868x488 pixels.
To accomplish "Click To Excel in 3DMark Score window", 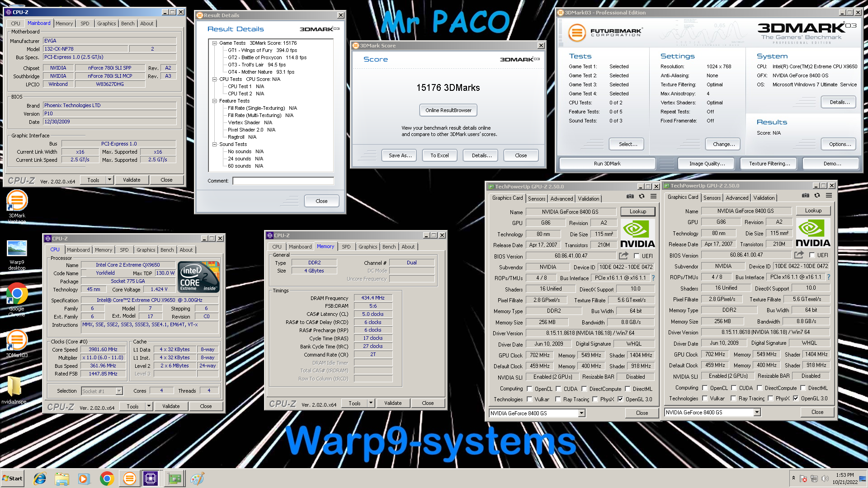I will (x=439, y=155).
